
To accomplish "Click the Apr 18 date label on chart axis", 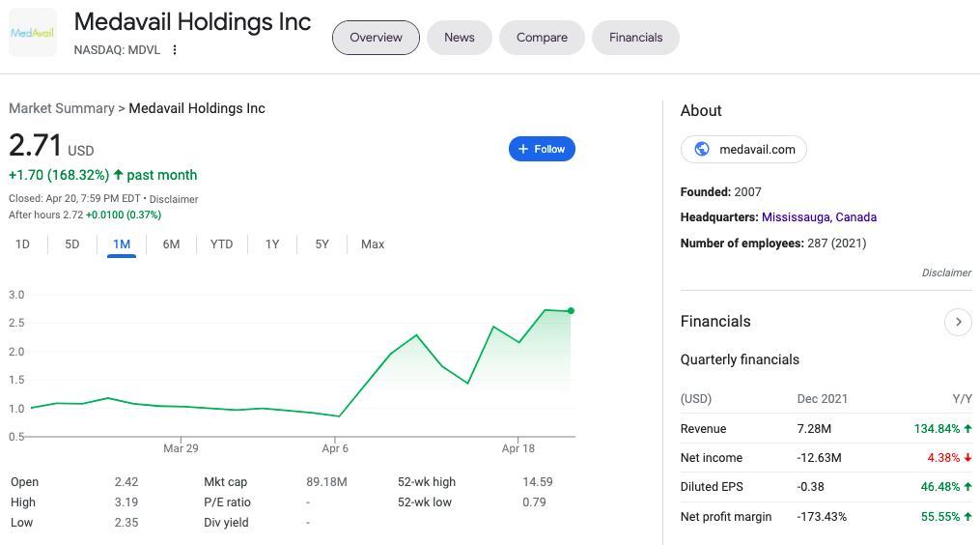I will (x=518, y=448).
